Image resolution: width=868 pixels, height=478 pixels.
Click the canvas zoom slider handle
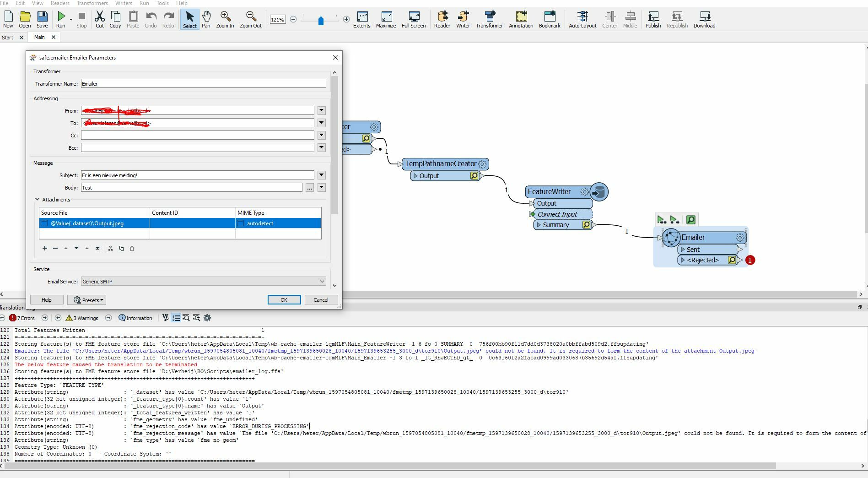[321, 20]
